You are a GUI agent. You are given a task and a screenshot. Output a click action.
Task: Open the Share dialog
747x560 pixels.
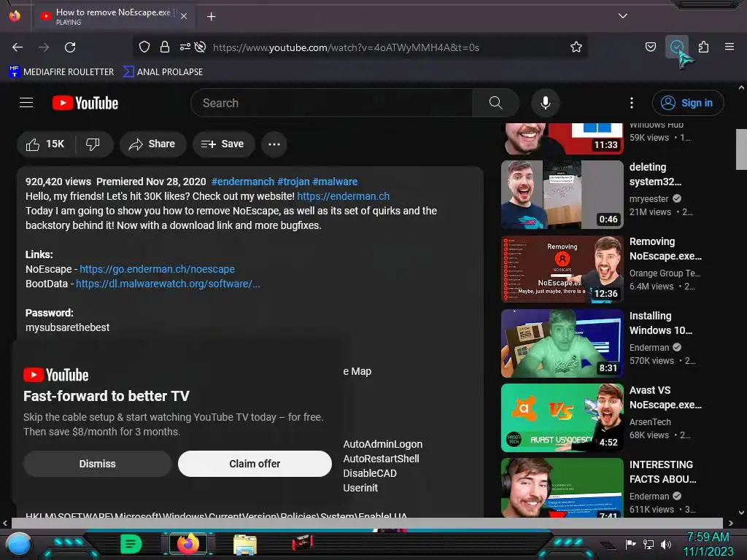(x=152, y=144)
